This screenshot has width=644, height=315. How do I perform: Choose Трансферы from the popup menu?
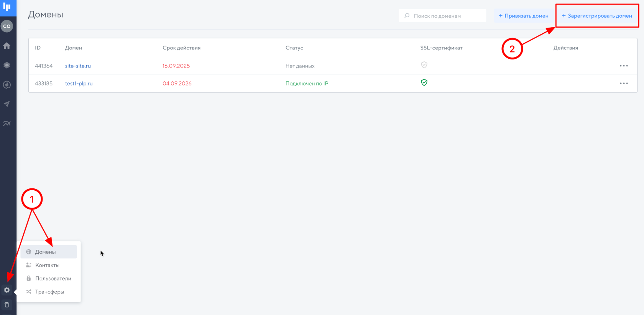(49, 292)
